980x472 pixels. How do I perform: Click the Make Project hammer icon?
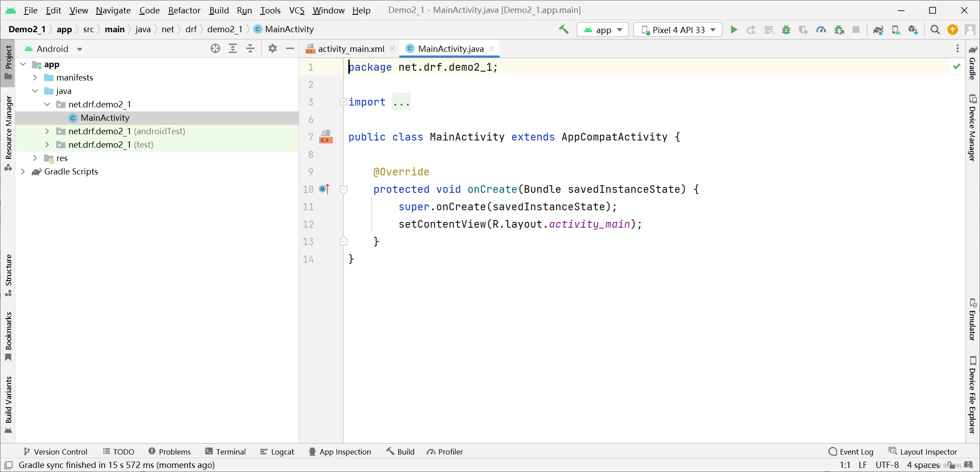click(564, 30)
